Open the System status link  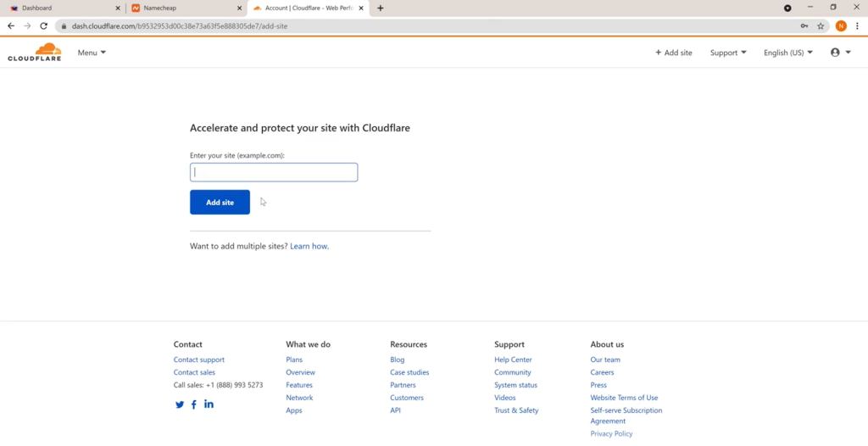[x=515, y=385]
